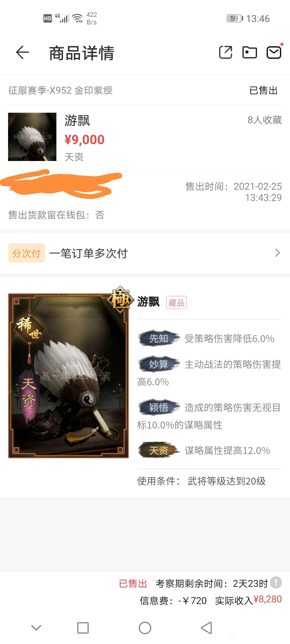Tap the 8人收藏 favorites count
The image size is (290, 644).
tap(264, 120)
